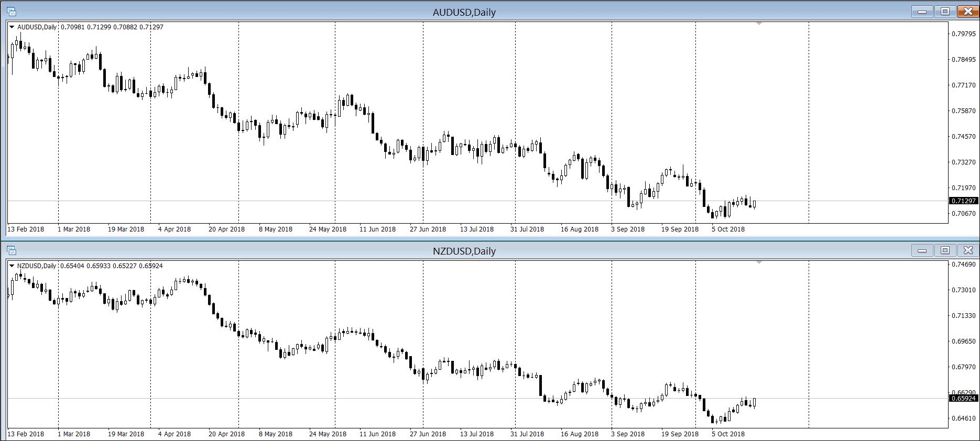
Task: Grab the NZDUSD chart shift triangle marker
Action: pos(759,262)
